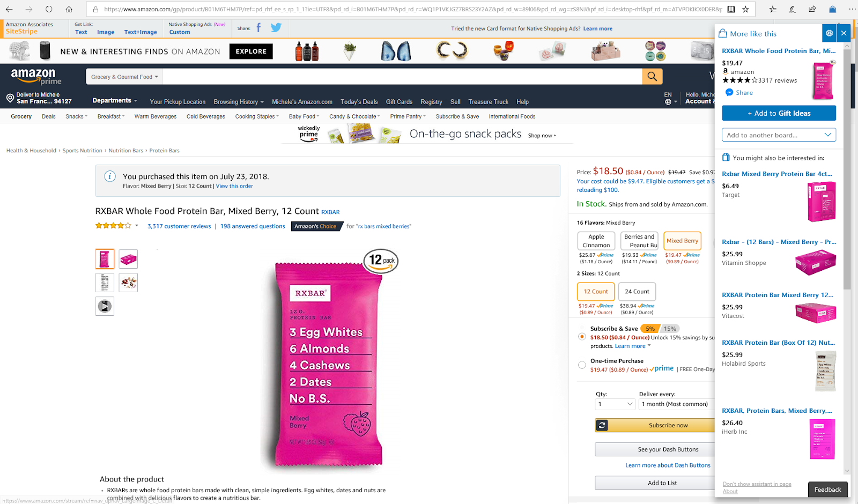Open the Snacks menu in Grocery navigation

[x=76, y=116]
